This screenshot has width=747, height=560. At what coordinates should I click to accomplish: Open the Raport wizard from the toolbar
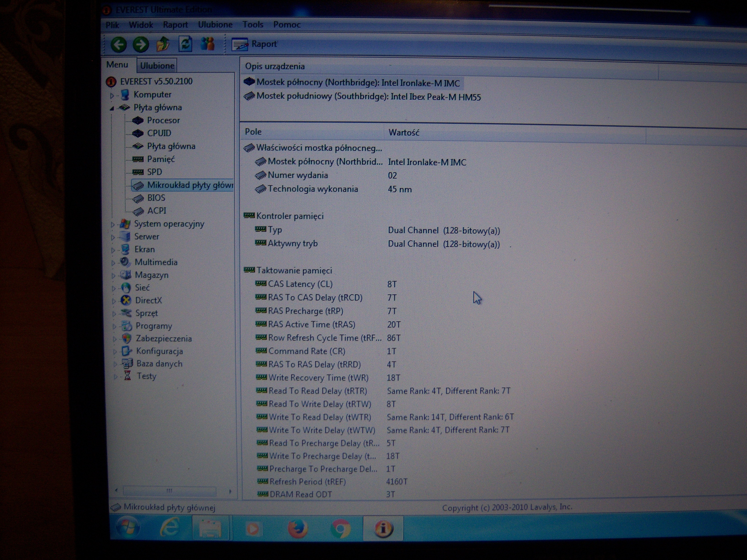point(254,44)
